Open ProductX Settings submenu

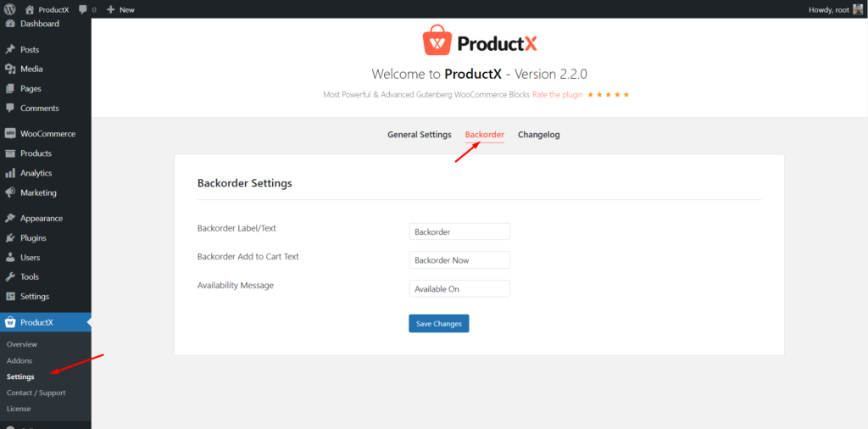pyautogui.click(x=20, y=376)
